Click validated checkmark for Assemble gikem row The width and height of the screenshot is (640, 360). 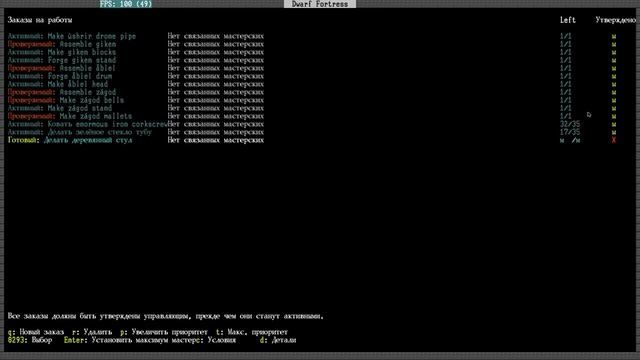(613, 44)
